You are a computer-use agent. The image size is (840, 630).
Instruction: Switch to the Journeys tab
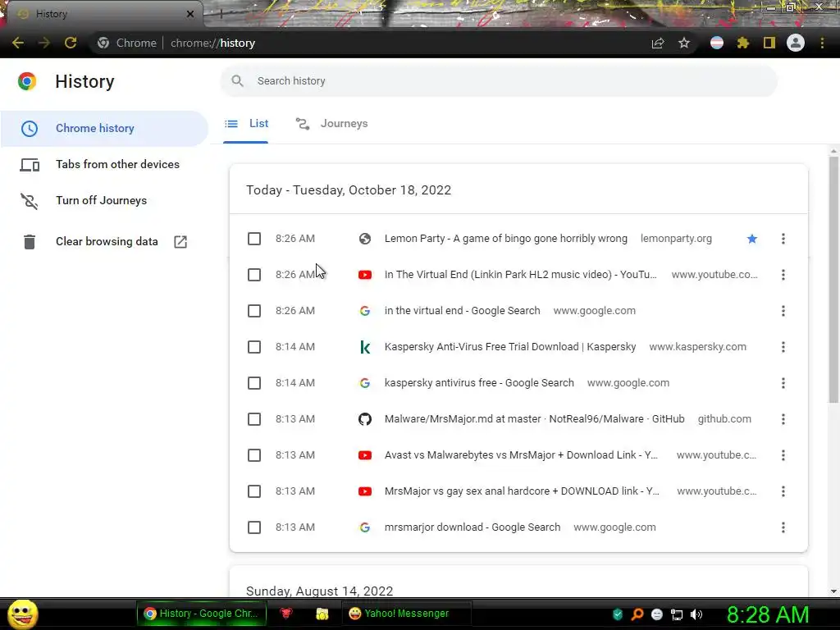click(331, 124)
